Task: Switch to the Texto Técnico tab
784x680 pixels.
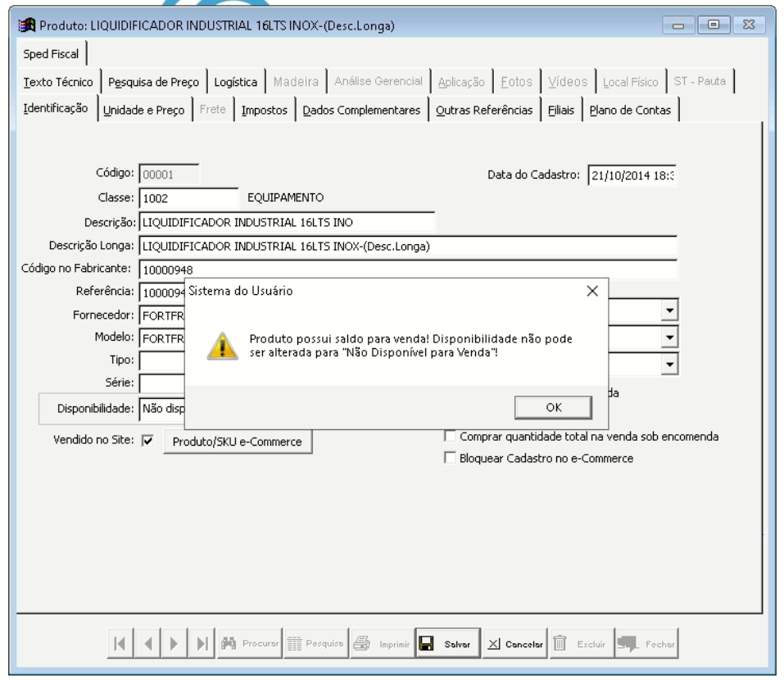Action: (x=58, y=82)
